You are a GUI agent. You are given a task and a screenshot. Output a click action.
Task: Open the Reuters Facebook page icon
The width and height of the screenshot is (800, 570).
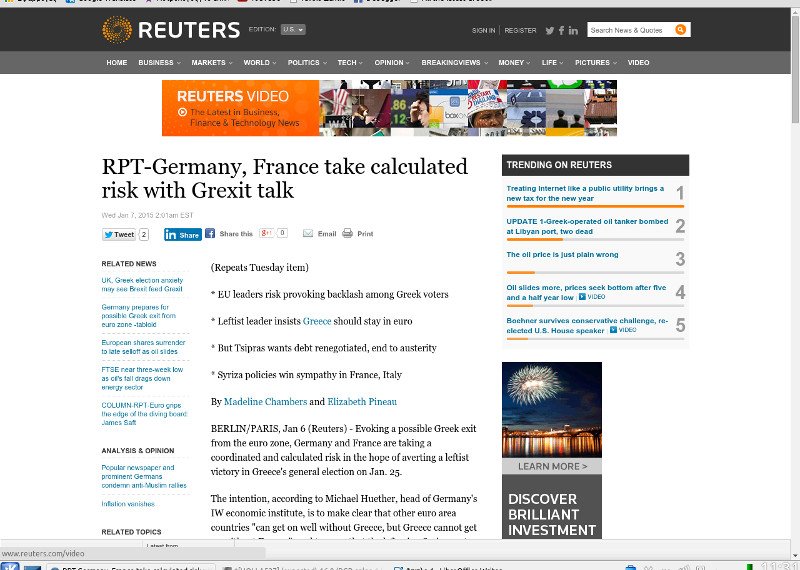[x=562, y=31]
